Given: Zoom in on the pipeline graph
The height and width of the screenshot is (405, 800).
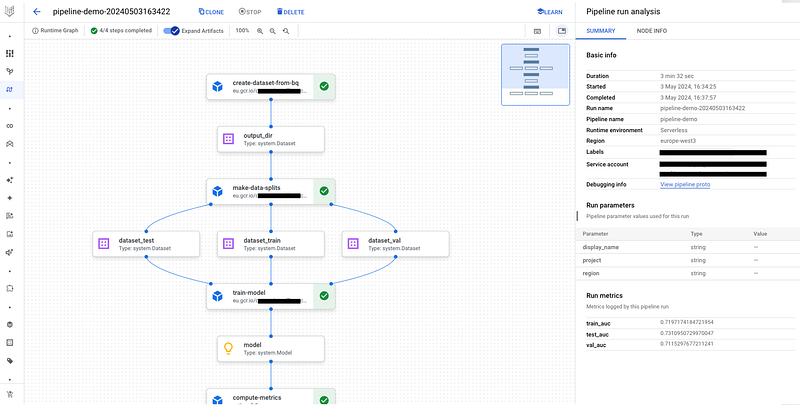Looking at the screenshot, I should (260, 31).
